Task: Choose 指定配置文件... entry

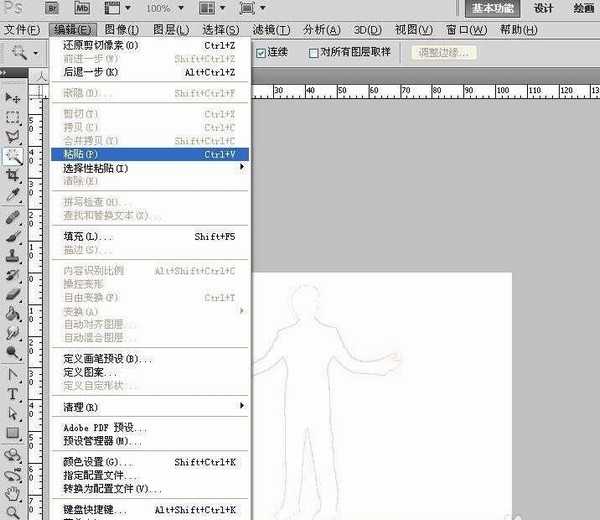Action: coord(150,475)
